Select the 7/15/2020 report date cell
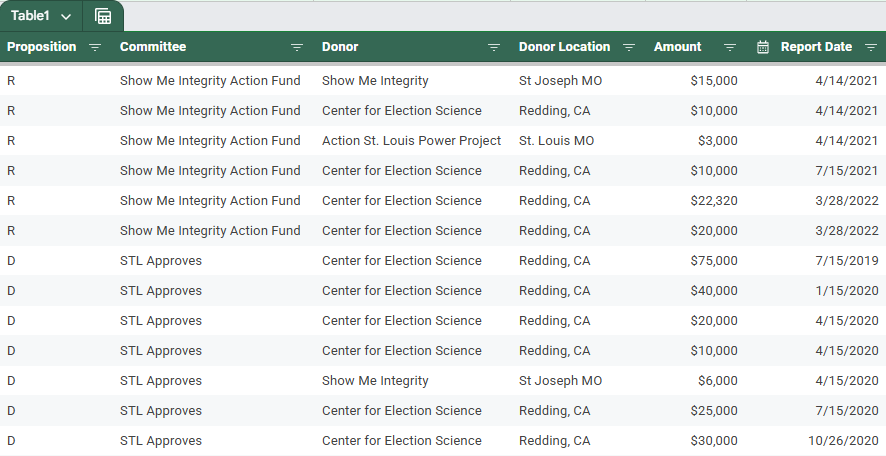 tap(846, 411)
